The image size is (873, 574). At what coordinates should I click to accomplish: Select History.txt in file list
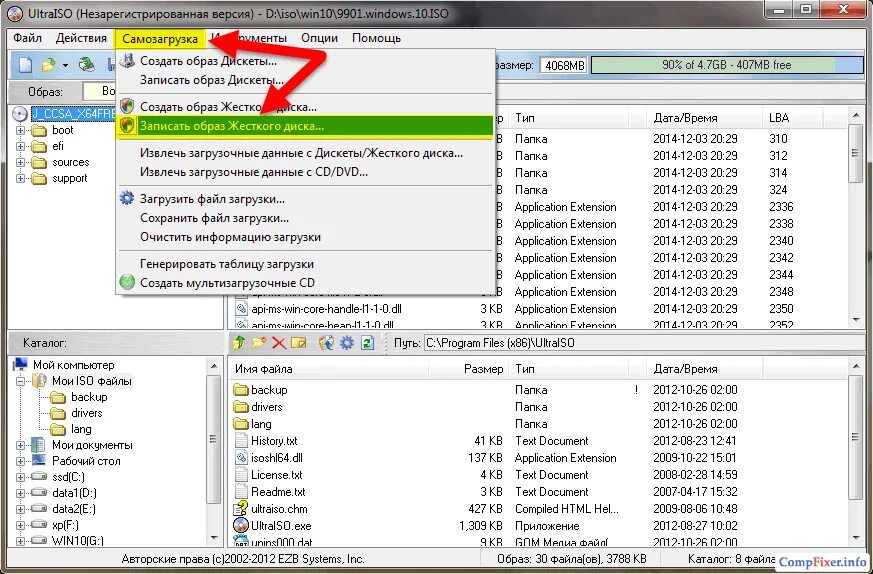point(274,441)
